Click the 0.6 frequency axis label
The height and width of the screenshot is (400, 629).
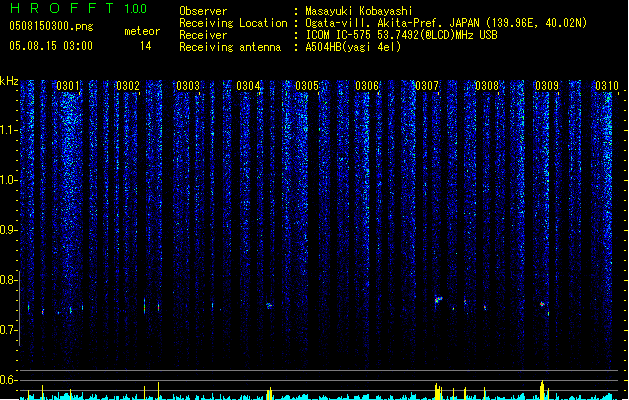(x=8, y=380)
